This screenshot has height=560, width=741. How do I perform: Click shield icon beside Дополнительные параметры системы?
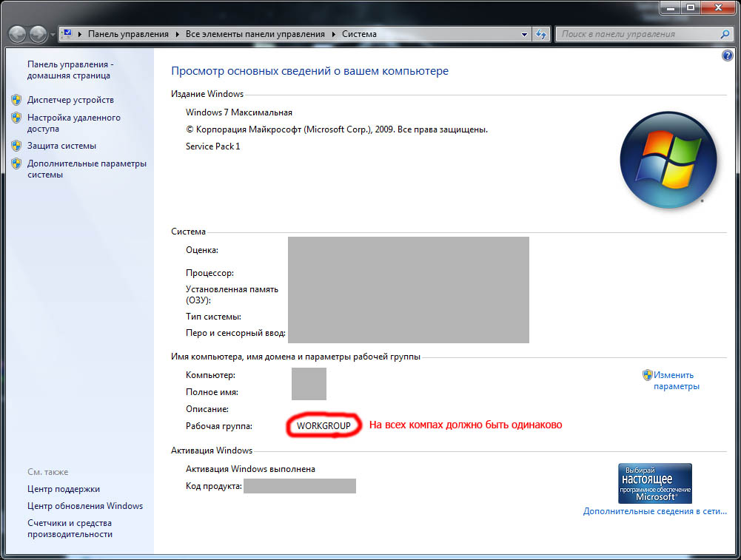pyautogui.click(x=16, y=163)
